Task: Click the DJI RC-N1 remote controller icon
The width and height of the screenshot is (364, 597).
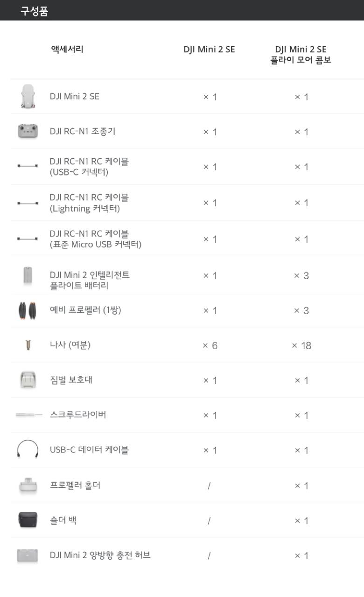Action: tap(28, 132)
